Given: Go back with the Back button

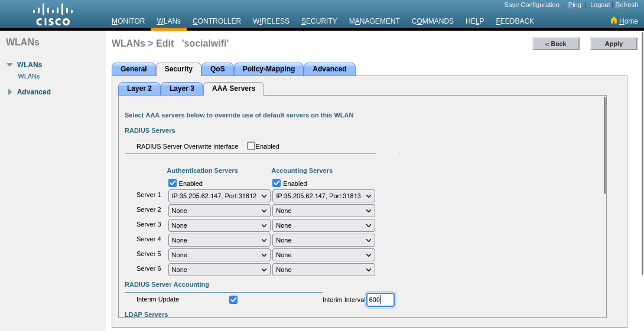Looking at the screenshot, I should click(555, 44).
